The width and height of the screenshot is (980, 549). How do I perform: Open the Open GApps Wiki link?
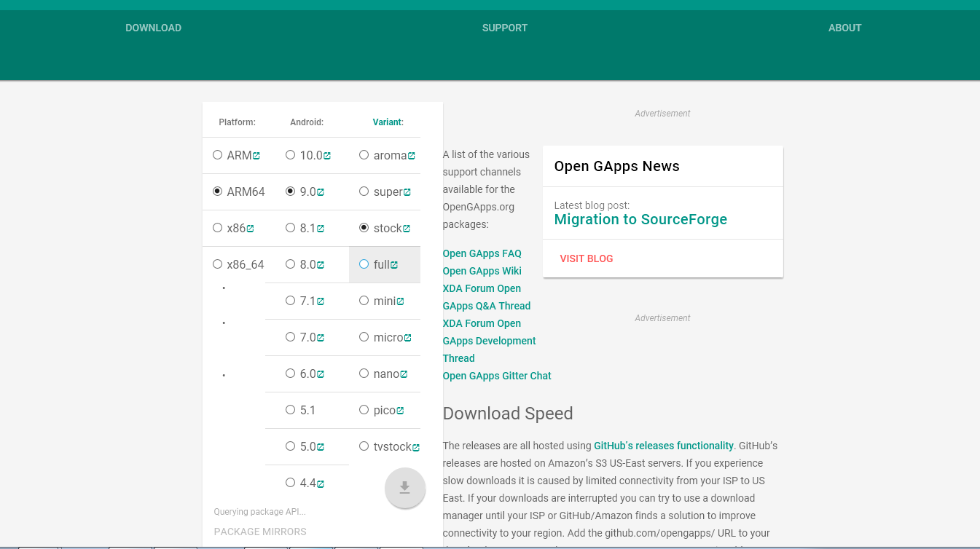point(482,271)
